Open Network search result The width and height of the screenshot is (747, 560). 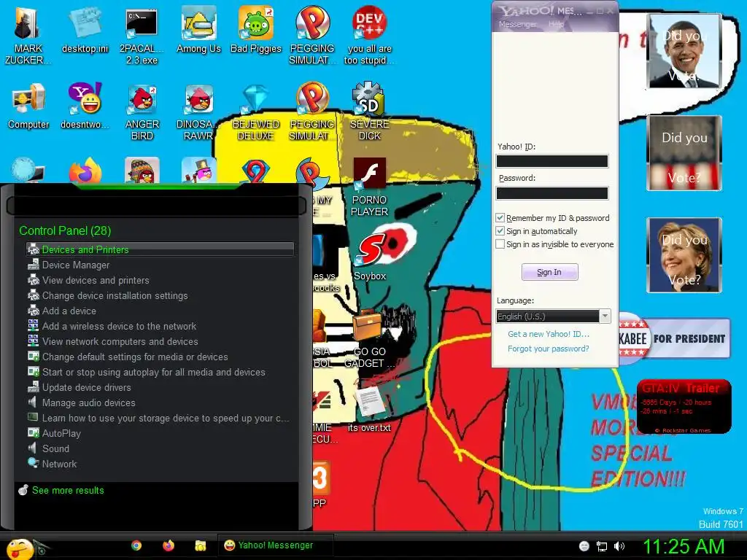pyautogui.click(x=160, y=464)
